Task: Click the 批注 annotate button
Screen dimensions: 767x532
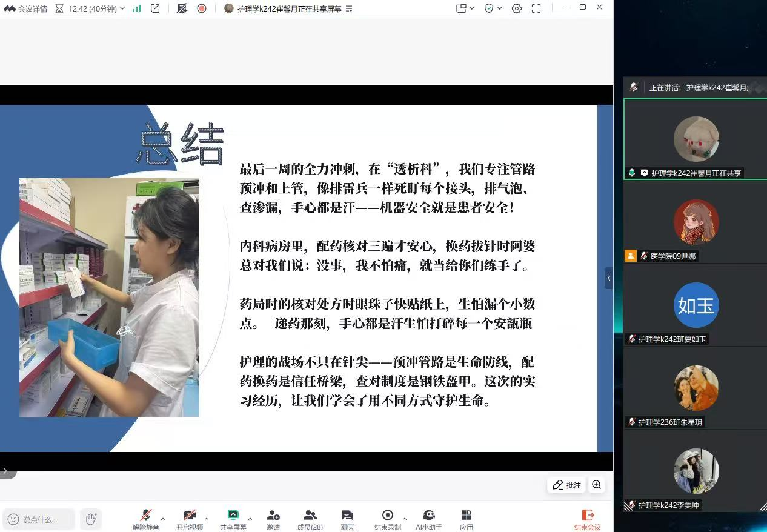Action: point(566,485)
